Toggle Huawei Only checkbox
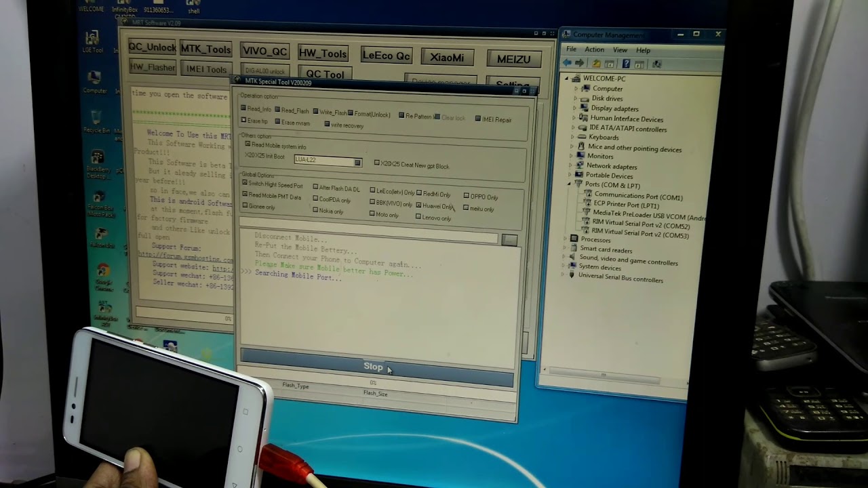 [x=419, y=205]
